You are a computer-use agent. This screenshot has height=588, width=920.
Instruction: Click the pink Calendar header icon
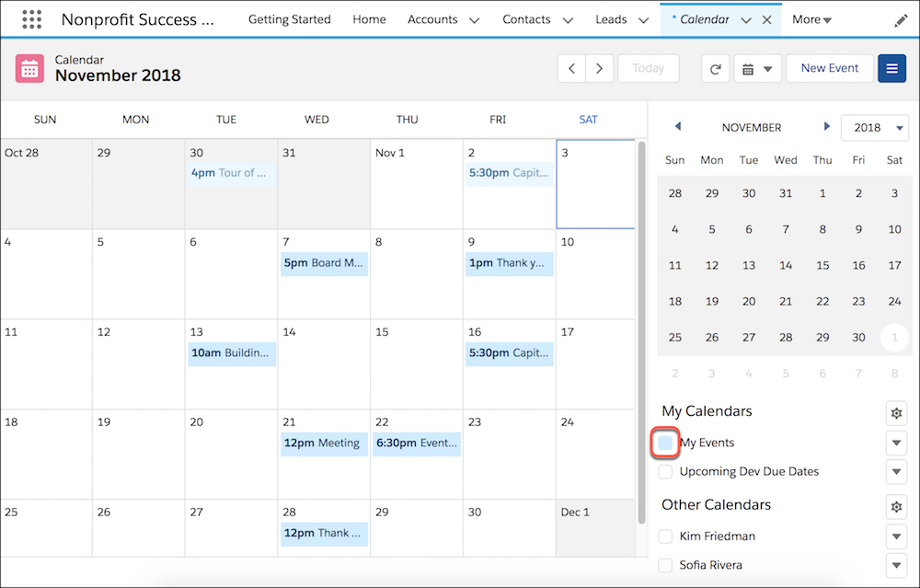tap(29, 69)
